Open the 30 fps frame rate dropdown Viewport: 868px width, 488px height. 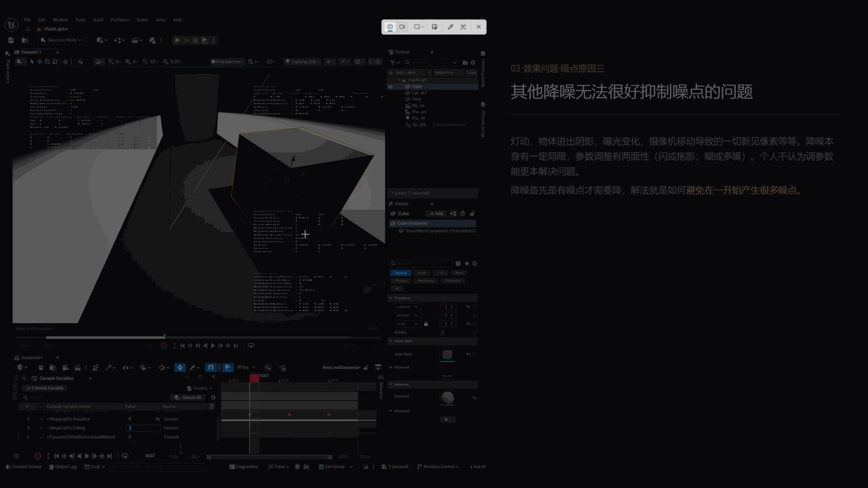[x=246, y=368]
